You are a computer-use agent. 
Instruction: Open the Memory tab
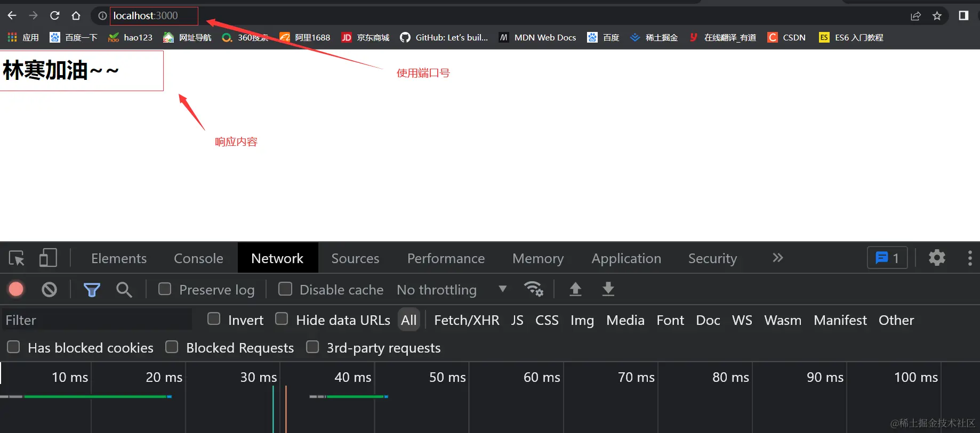(538, 258)
